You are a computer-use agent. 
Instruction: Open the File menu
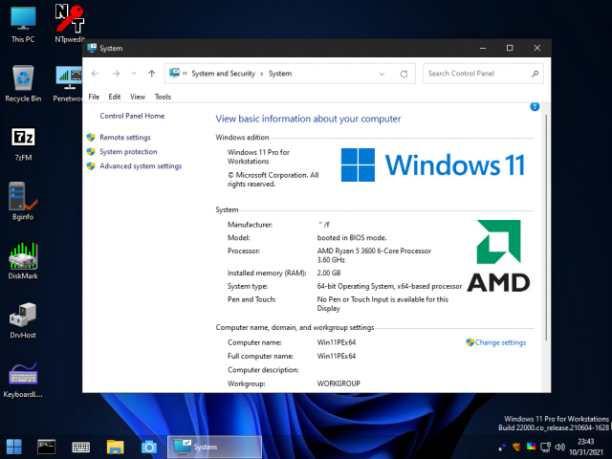[x=94, y=97]
